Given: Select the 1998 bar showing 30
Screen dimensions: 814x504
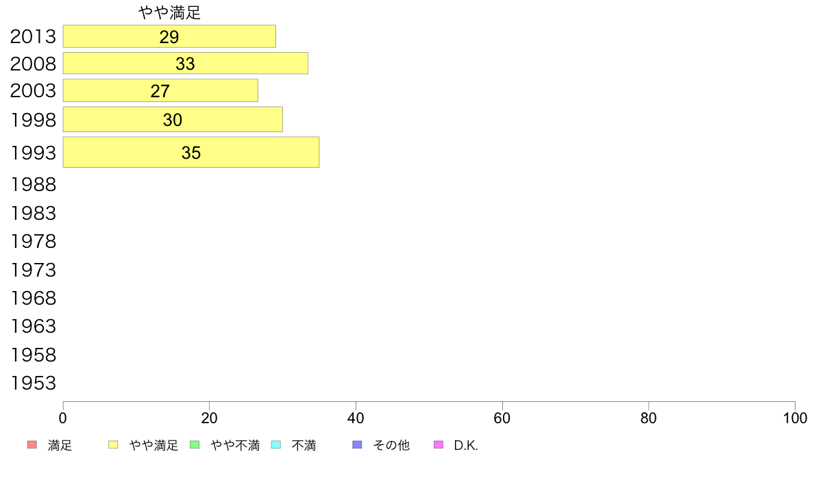Looking at the screenshot, I should (173, 119).
